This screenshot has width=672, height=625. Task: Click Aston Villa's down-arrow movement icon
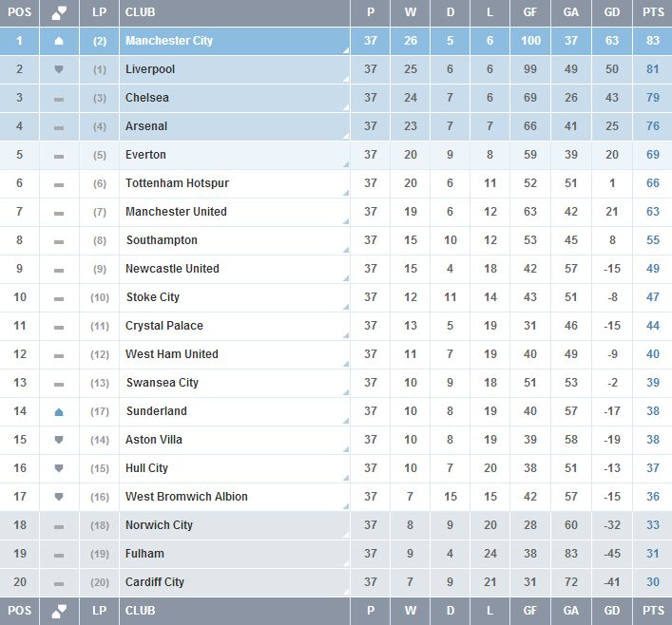click(x=59, y=440)
